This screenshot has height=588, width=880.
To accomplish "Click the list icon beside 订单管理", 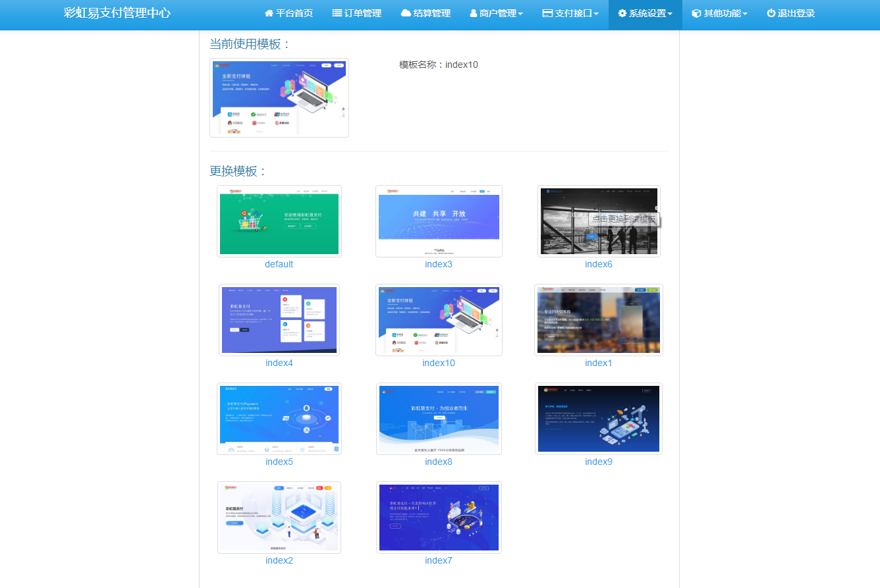I will click(x=337, y=13).
